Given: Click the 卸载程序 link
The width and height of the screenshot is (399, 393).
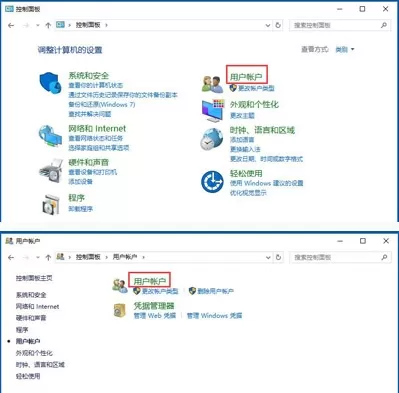Looking at the screenshot, I should [80, 209].
